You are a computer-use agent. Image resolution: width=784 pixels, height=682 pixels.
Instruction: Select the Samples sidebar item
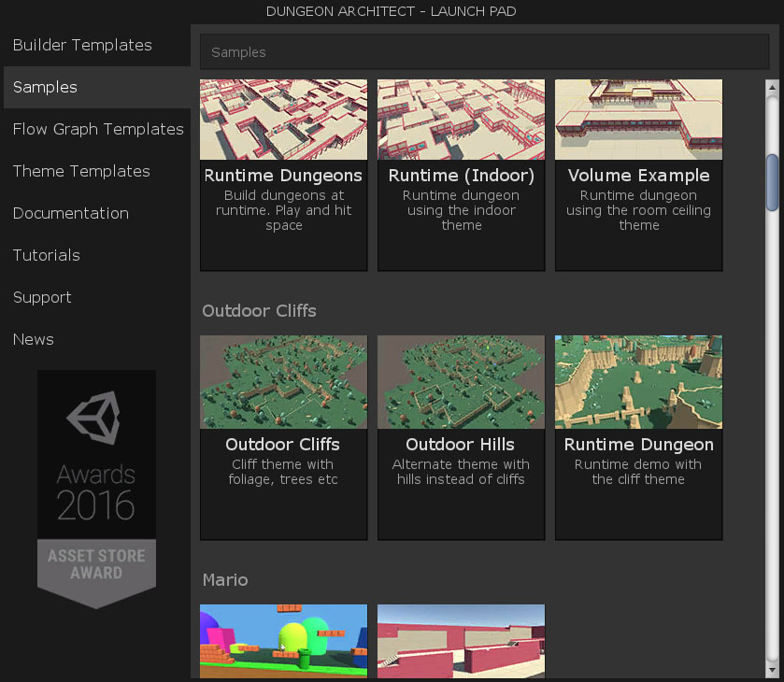pos(96,87)
